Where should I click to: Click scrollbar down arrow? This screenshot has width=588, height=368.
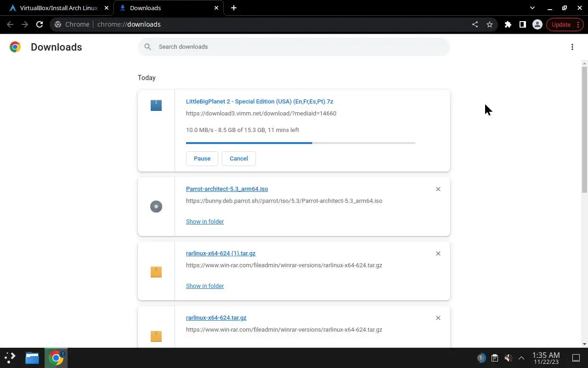pos(584,344)
